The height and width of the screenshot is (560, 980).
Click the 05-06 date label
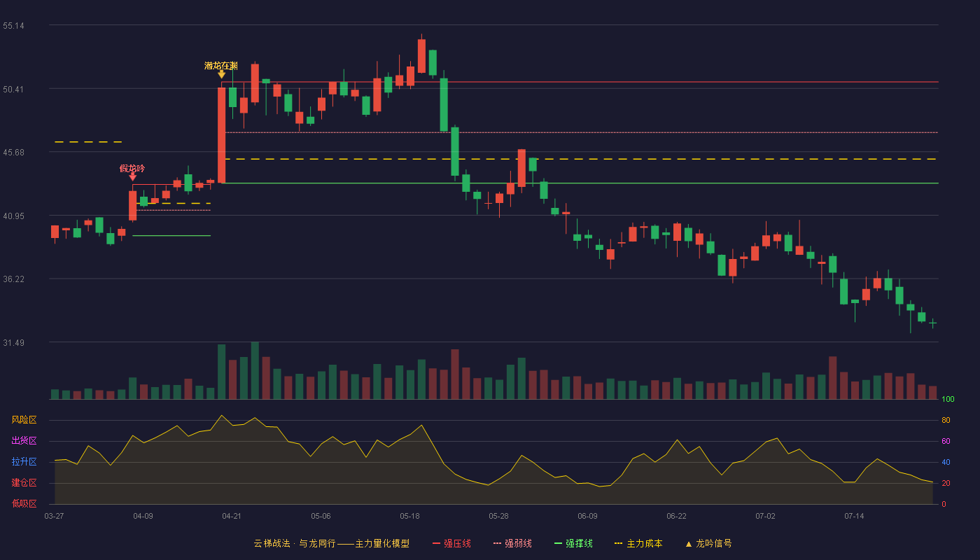[321, 516]
